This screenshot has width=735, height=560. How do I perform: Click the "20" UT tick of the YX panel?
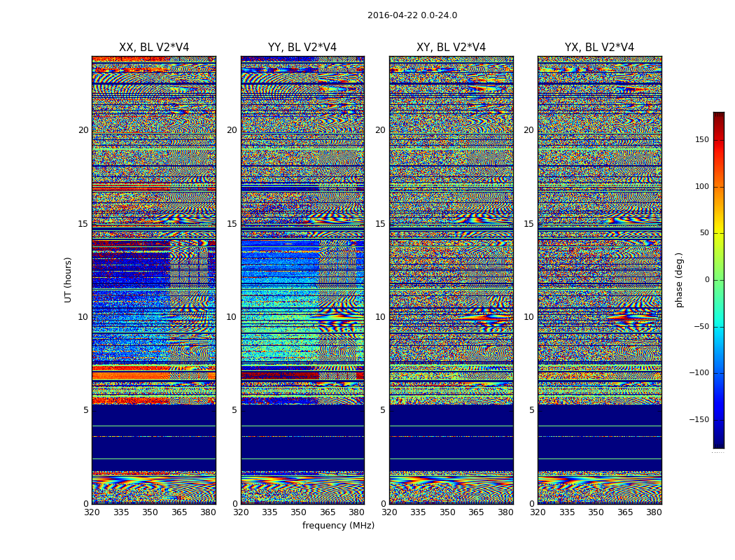click(x=528, y=130)
